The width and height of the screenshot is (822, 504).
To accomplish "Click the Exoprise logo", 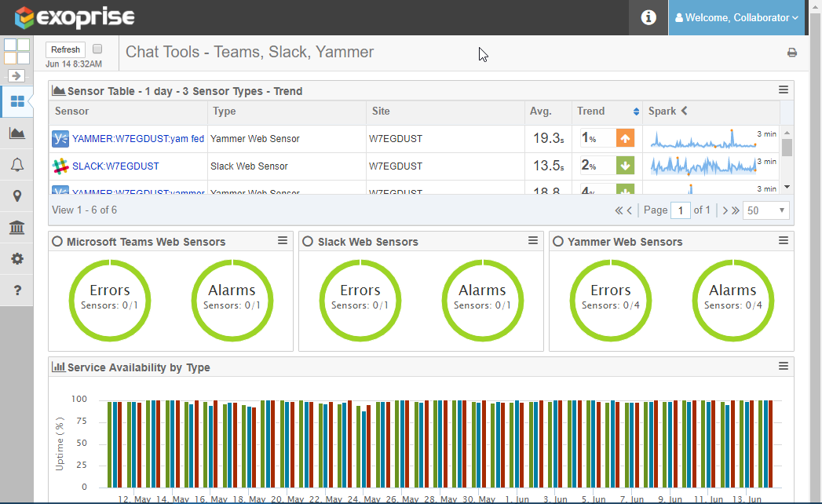I will (x=75, y=17).
